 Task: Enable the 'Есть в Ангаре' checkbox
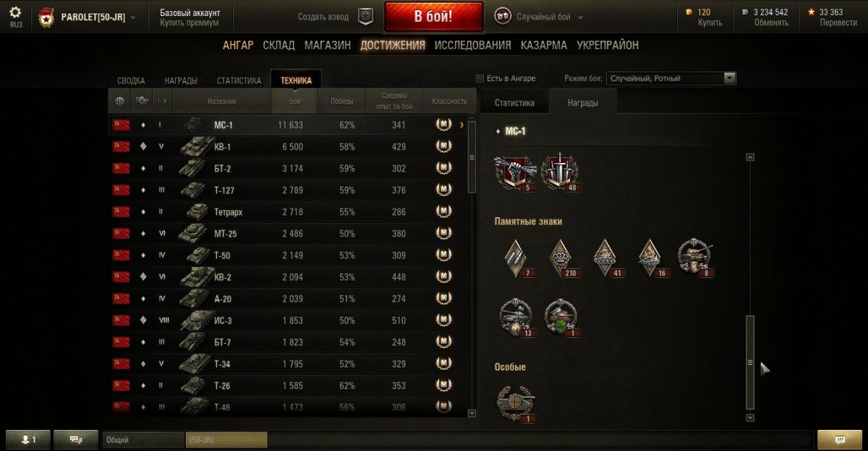(x=480, y=78)
